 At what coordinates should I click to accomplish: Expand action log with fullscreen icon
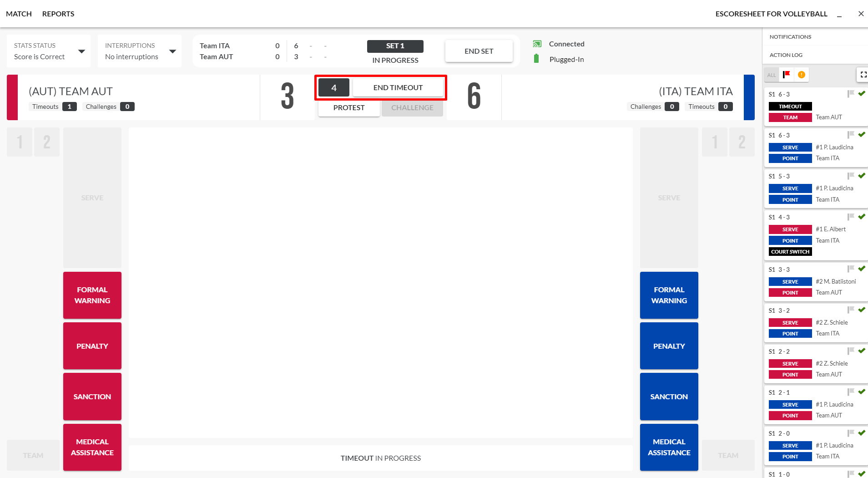[x=863, y=75]
